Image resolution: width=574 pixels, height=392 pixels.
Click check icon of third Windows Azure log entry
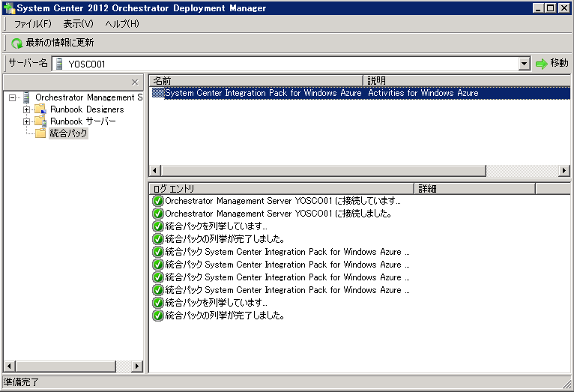tap(158, 277)
